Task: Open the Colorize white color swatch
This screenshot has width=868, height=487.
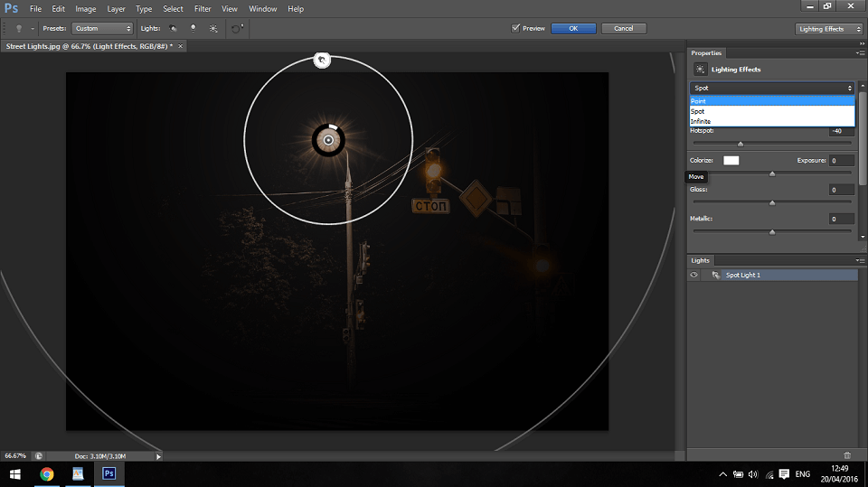Action: [x=731, y=160]
